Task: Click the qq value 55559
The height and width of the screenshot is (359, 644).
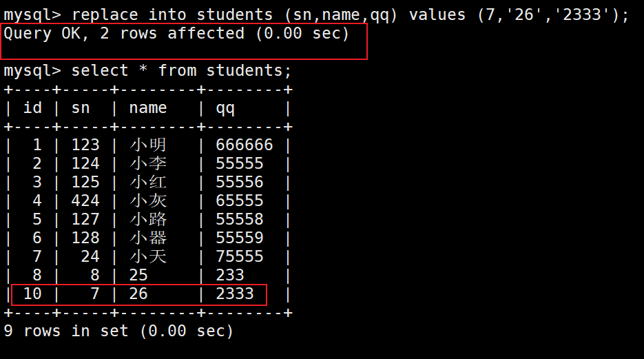Action: (x=240, y=238)
